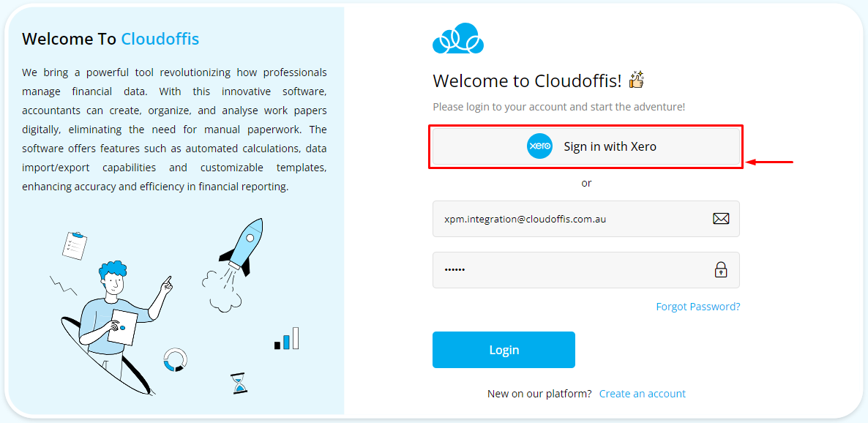Viewport: 868px width, 423px height.
Task: Click the padlock icon in password field
Action: (x=720, y=269)
